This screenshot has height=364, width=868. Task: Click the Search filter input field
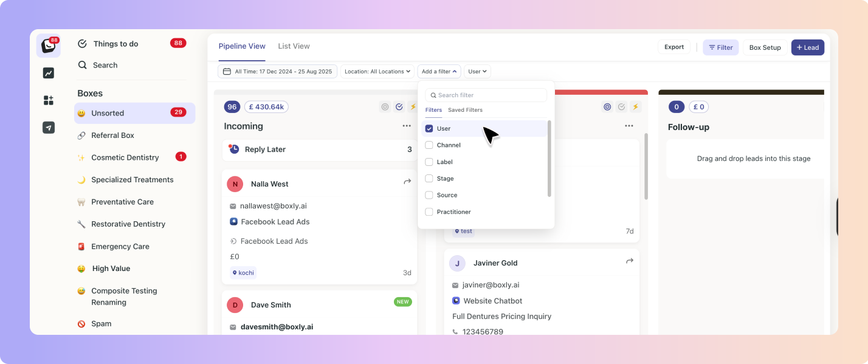[x=486, y=95]
